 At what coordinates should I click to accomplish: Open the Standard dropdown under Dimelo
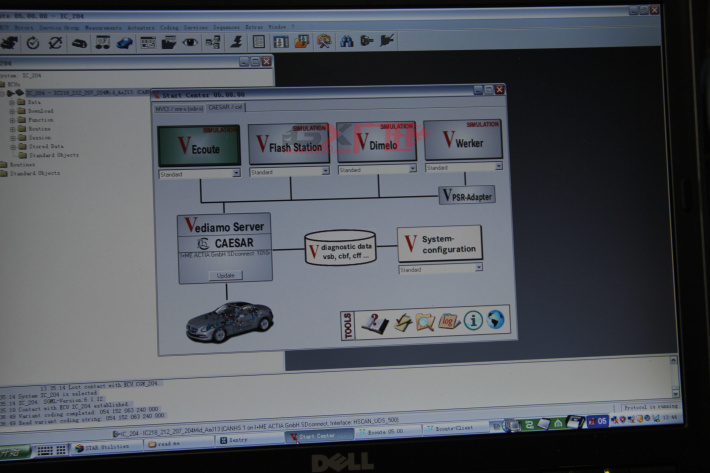click(413, 168)
